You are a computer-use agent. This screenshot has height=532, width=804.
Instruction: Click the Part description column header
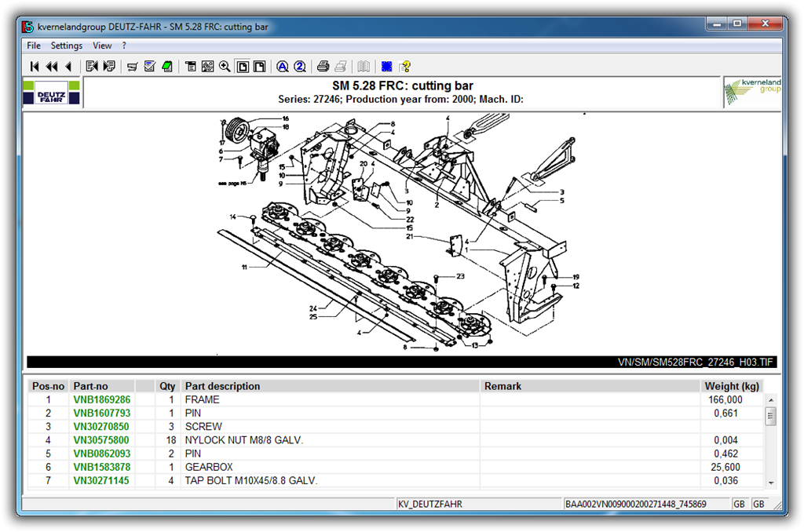331,386
